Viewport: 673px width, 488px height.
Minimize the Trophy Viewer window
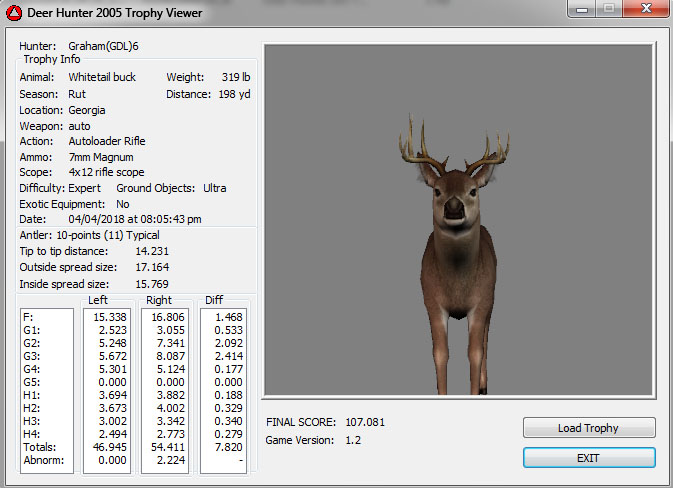coord(578,11)
